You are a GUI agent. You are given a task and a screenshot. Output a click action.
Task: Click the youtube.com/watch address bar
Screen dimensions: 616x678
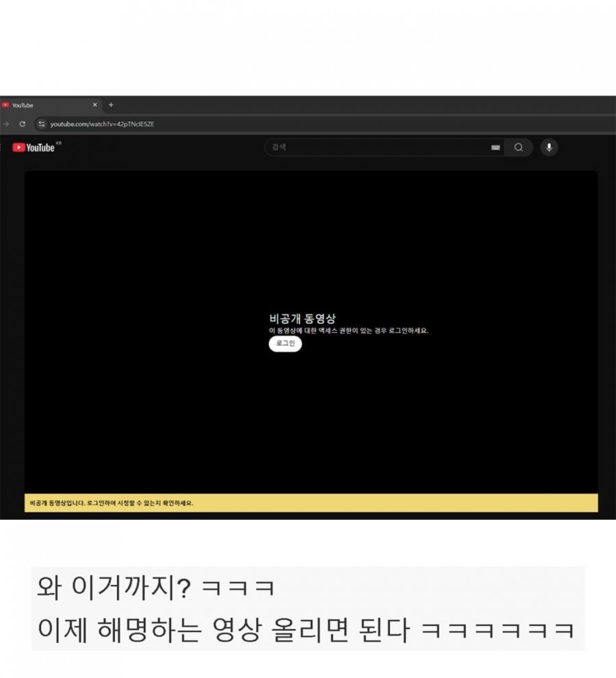click(102, 124)
